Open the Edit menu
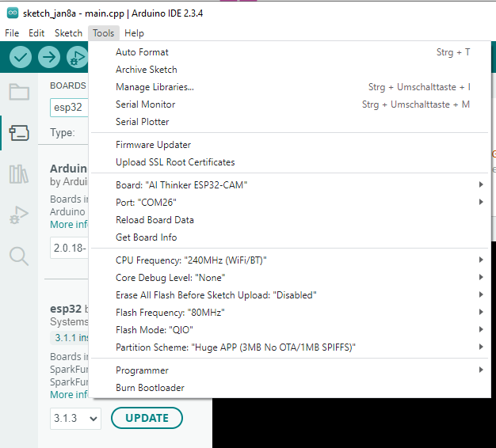This screenshot has width=496, height=448. coord(36,33)
